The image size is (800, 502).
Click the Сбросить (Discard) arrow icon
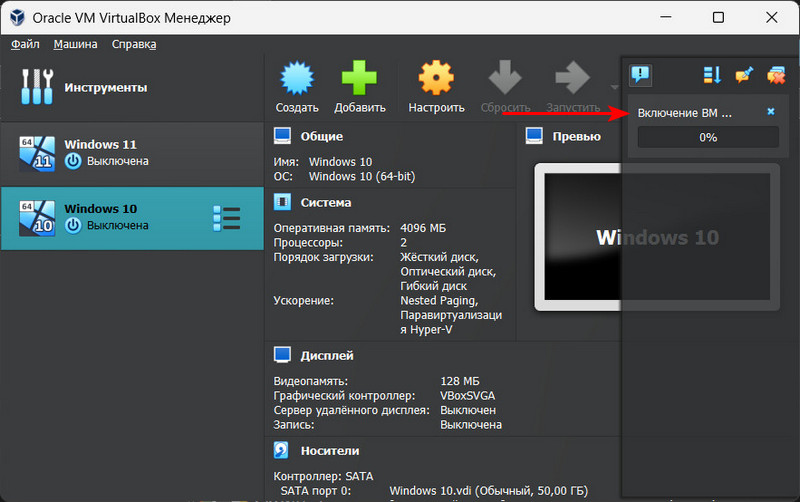(505, 78)
